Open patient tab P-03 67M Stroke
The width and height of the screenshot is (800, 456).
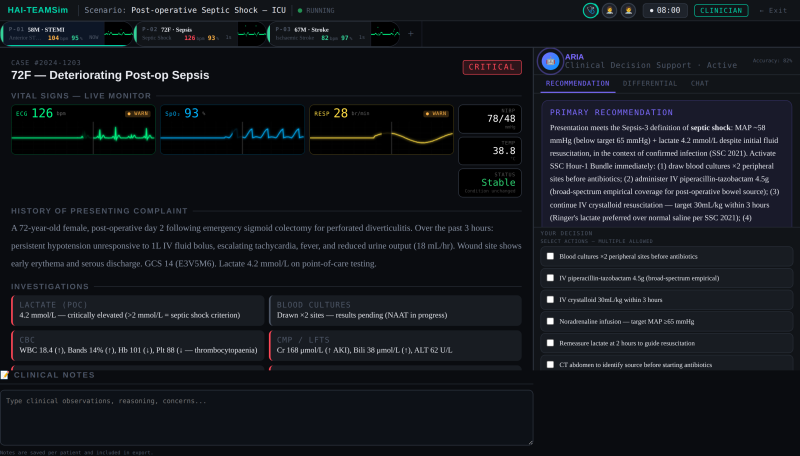pyautogui.click(x=334, y=34)
